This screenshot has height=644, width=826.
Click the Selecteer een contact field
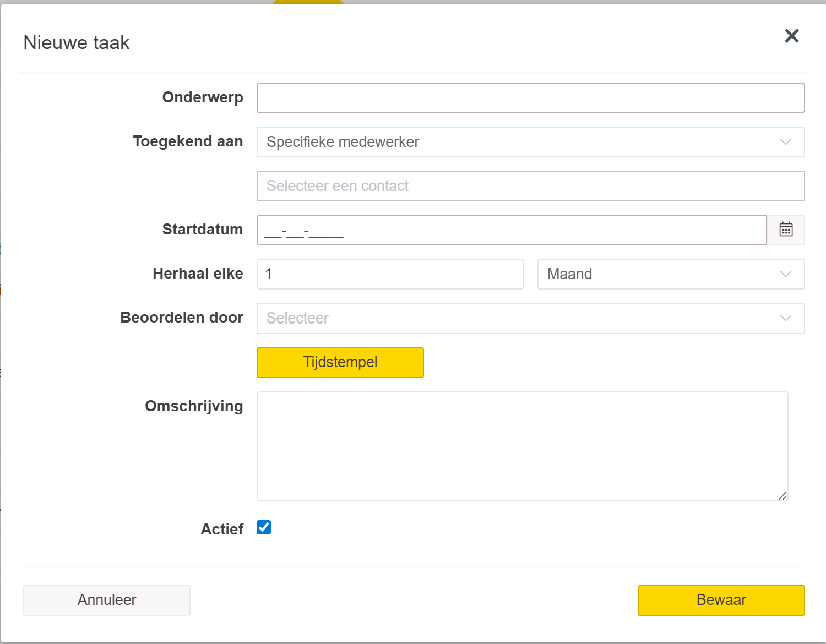point(530,186)
